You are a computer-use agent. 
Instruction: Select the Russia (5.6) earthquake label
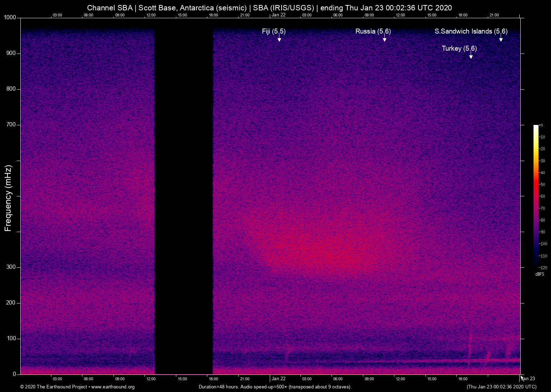(x=373, y=31)
